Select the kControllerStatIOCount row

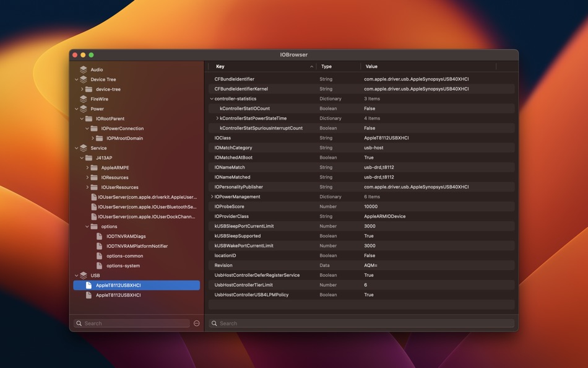tap(361, 108)
